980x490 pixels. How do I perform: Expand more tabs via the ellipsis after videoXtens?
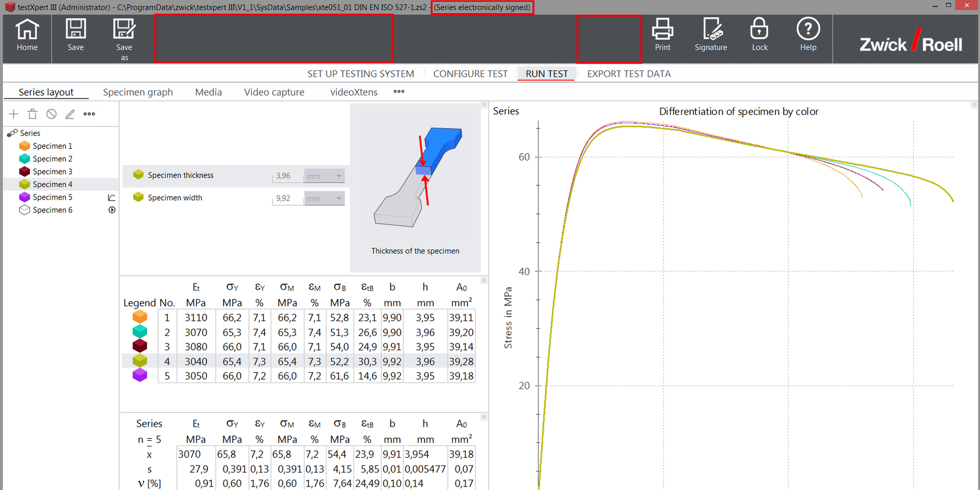pyautogui.click(x=399, y=92)
